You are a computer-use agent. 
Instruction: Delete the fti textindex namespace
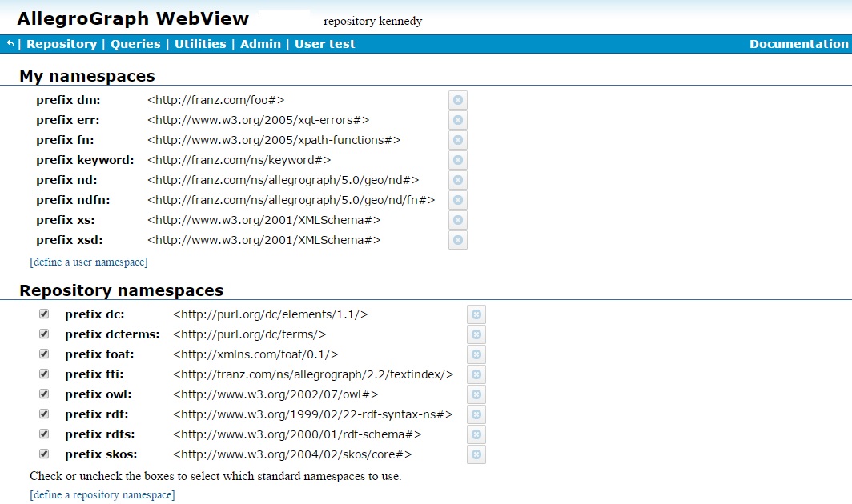(476, 374)
